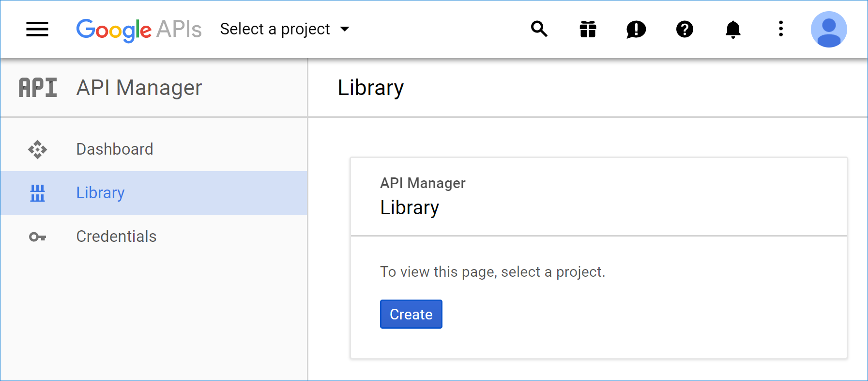
Task: Click the Google APIs logo
Action: 138,30
